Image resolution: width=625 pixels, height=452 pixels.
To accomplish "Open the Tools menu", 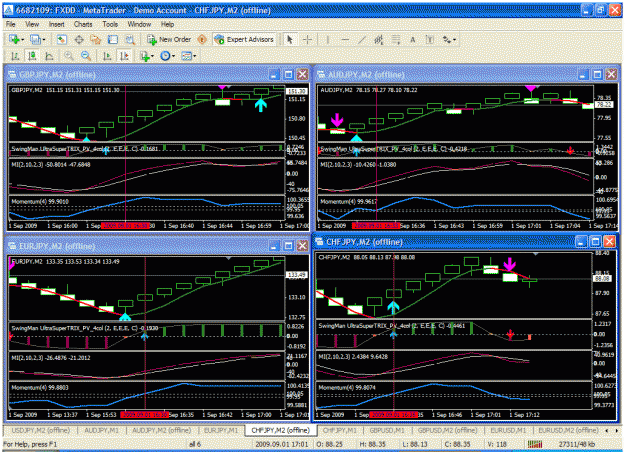I will [110, 24].
